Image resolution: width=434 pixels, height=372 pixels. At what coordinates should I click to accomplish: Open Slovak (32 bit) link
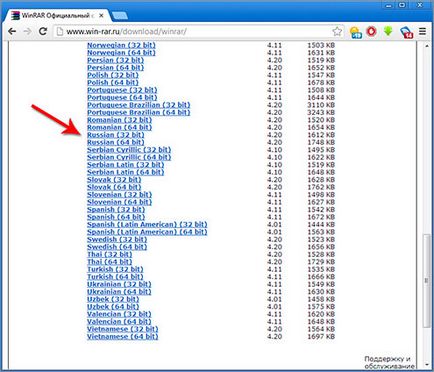pyautogui.click(x=114, y=180)
